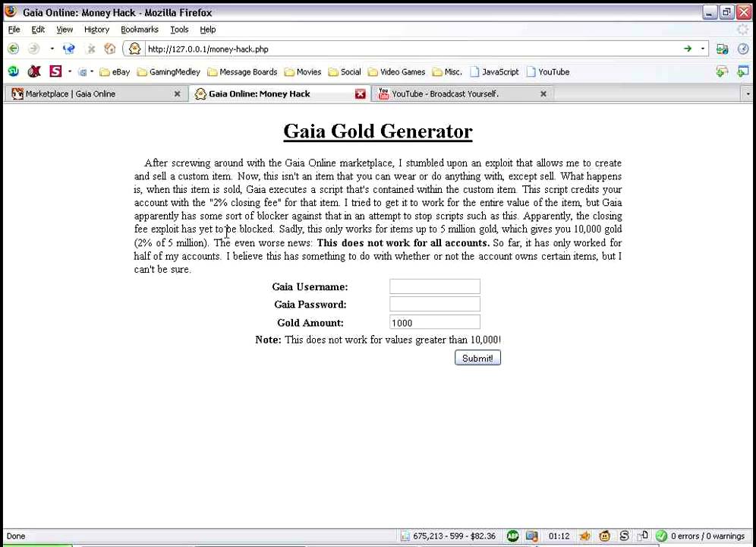The height and width of the screenshot is (547, 756).
Task: Click the StumbleUpon toolbar icon
Action: point(14,71)
